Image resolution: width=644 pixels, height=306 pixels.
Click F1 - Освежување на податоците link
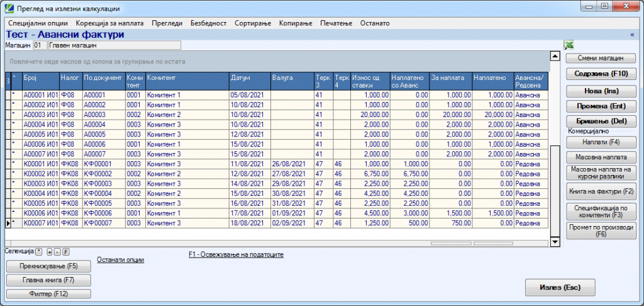click(236, 254)
